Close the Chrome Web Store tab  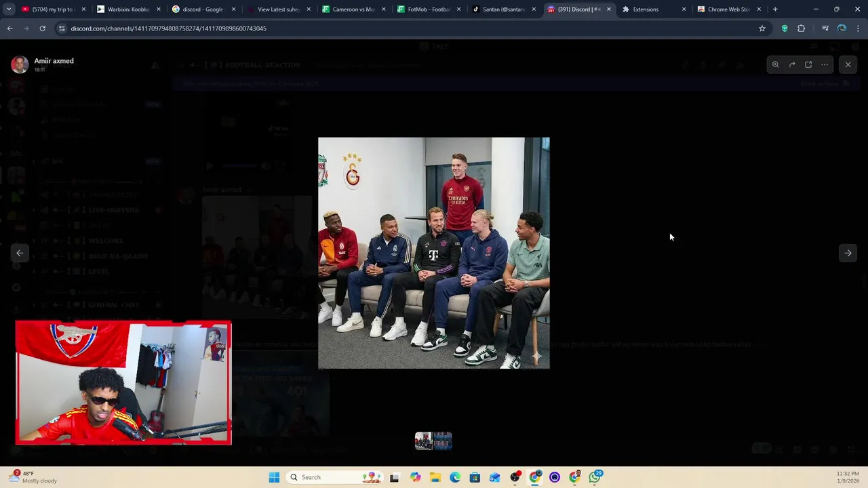759,9
